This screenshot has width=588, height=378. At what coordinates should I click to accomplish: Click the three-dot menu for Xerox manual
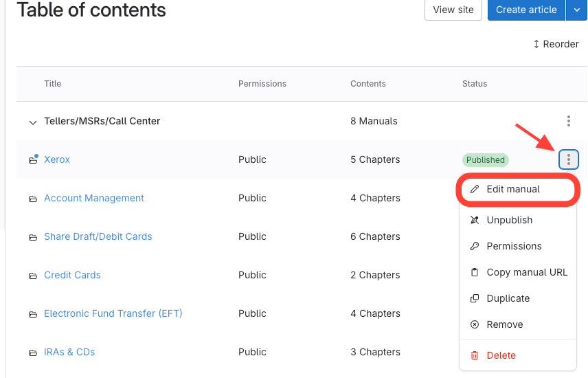pos(569,159)
